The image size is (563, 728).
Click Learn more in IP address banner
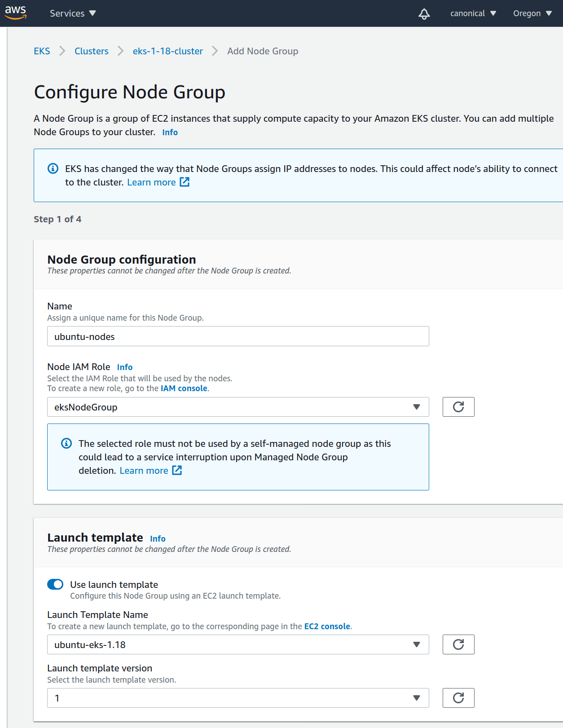coord(151,182)
